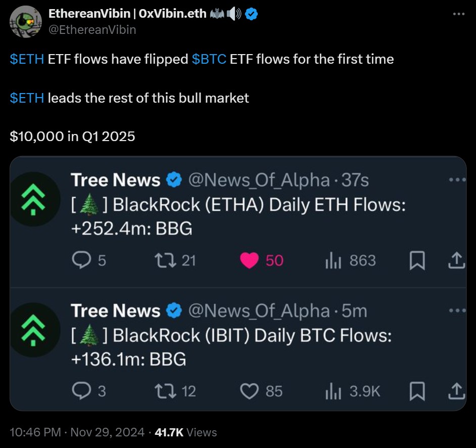Image resolution: width=476 pixels, height=448 pixels.
Task: View analytics icon on the ETHA flows post
Action: point(334,260)
